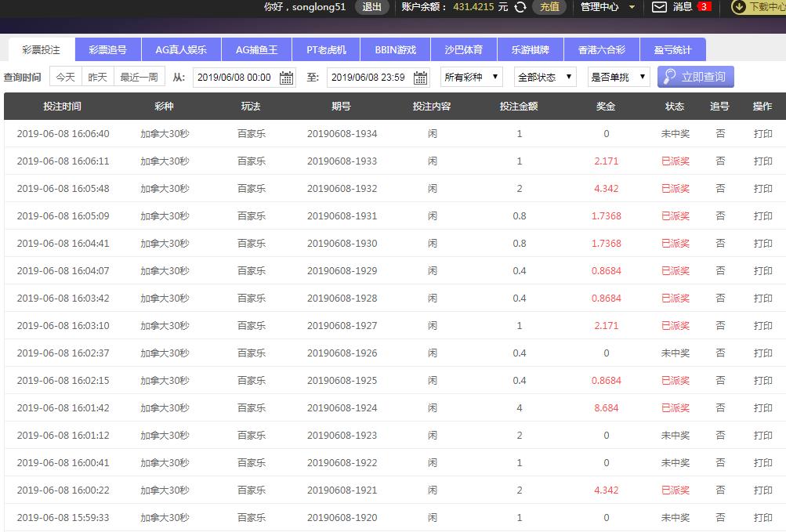Viewport: 786px width, 532px height.
Task: Open the AG捕鱼王 tab
Action: click(257, 49)
